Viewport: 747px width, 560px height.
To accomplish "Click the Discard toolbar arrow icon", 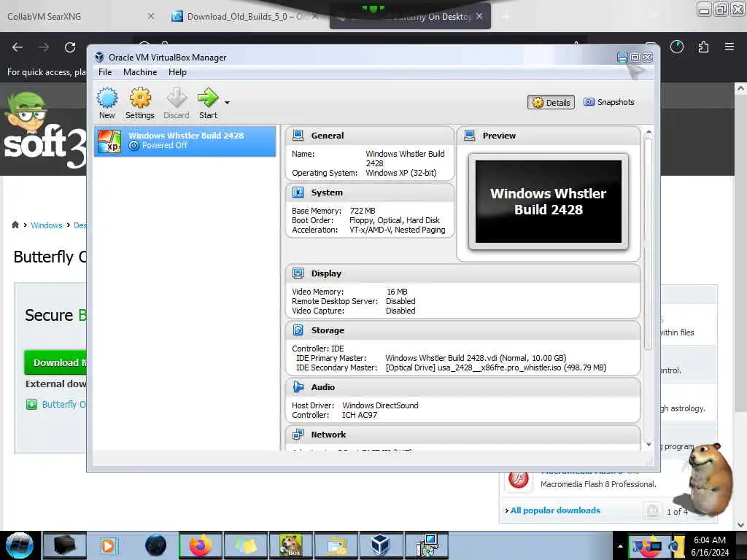I will [x=177, y=98].
